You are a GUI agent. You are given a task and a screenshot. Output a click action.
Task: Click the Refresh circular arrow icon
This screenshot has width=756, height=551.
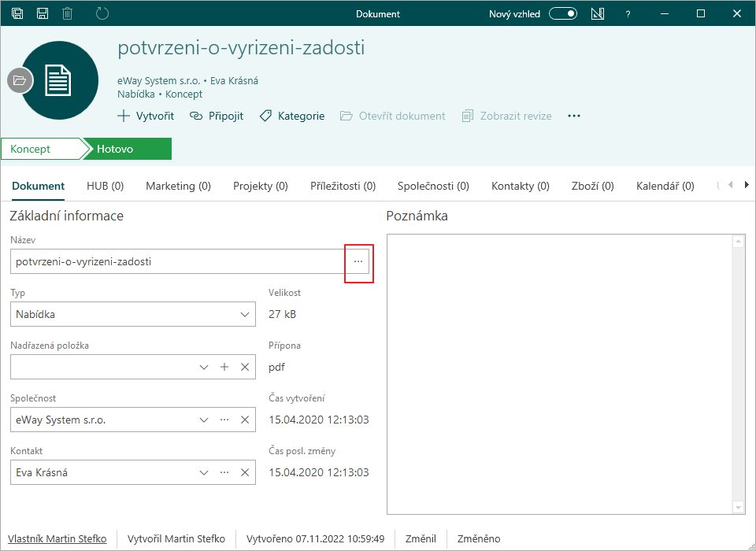click(102, 13)
